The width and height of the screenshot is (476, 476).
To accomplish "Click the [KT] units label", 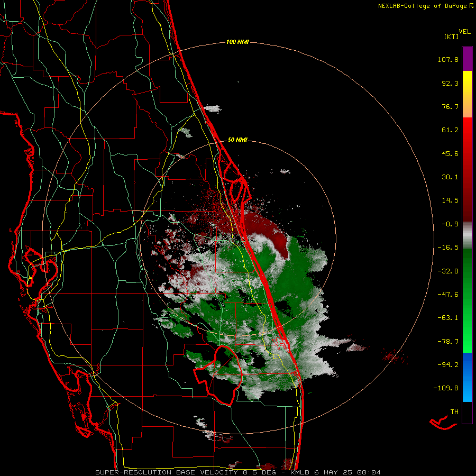I will point(452,36).
